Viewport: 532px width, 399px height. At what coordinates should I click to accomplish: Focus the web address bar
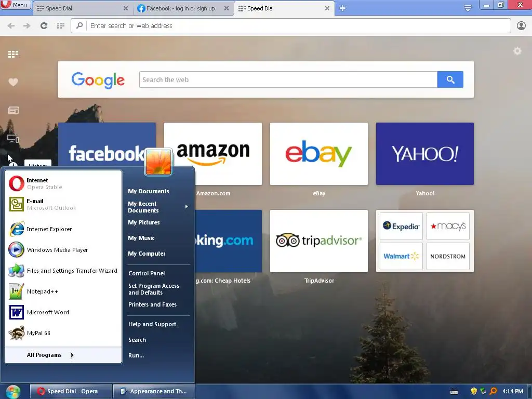pyautogui.click(x=291, y=26)
